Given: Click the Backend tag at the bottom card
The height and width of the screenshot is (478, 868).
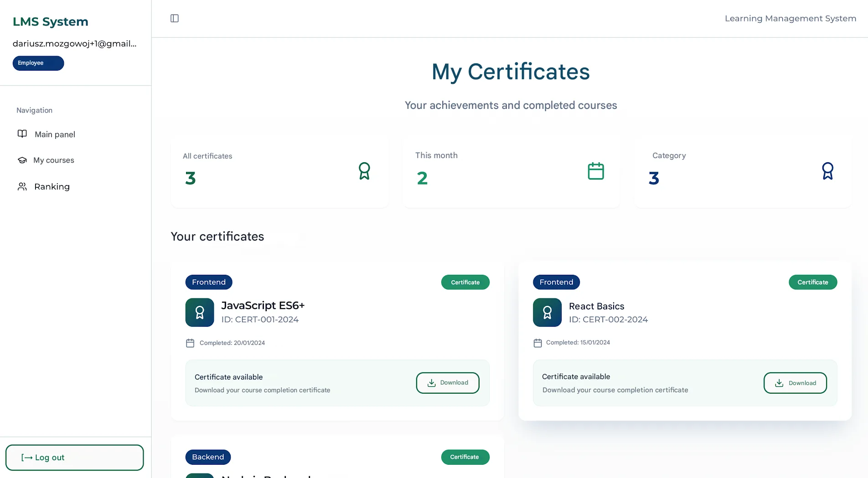Looking at the screenshot, I should pyautogui.click(x=208, y=457).
